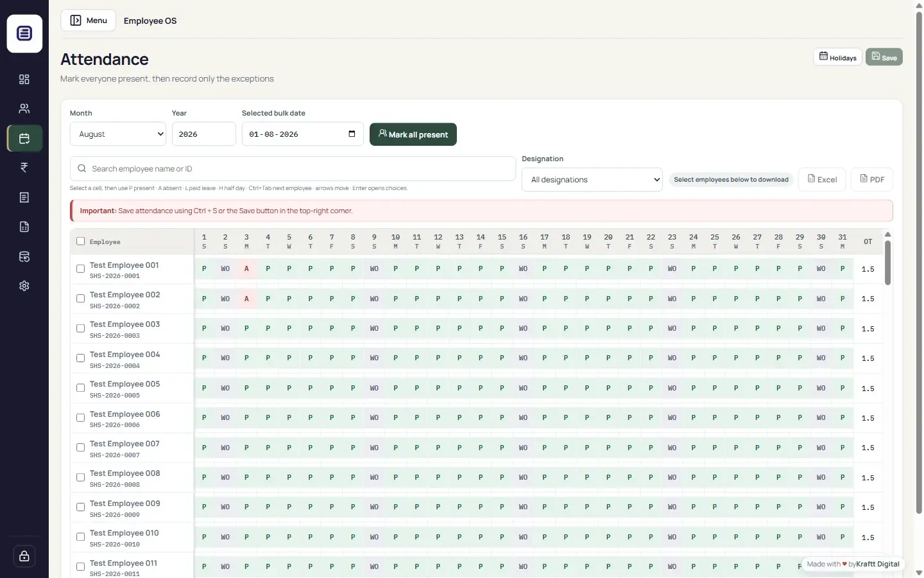Select day 1 cell for Test Employee 004
The image size is (924, 578).
coord(204,358)
